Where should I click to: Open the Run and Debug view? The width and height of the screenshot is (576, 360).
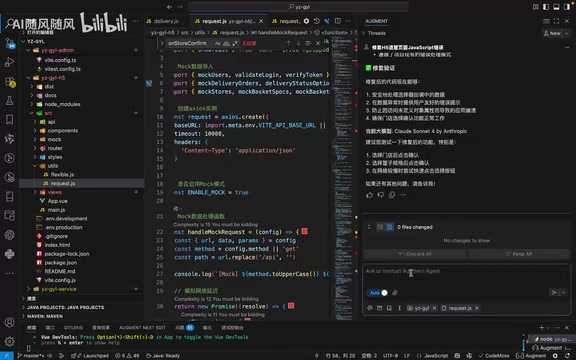coord(10,62)
